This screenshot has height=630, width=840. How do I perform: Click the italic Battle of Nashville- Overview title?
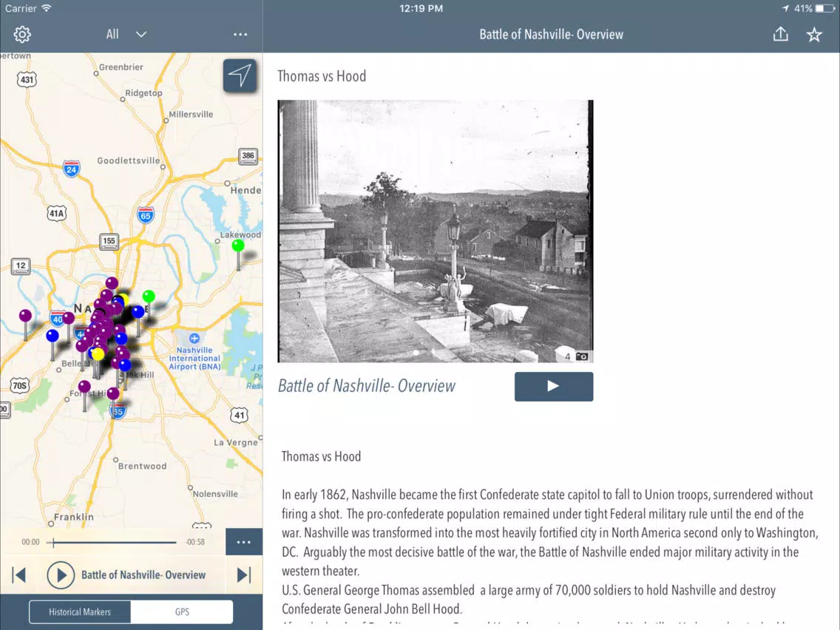(x=367, y=386)
